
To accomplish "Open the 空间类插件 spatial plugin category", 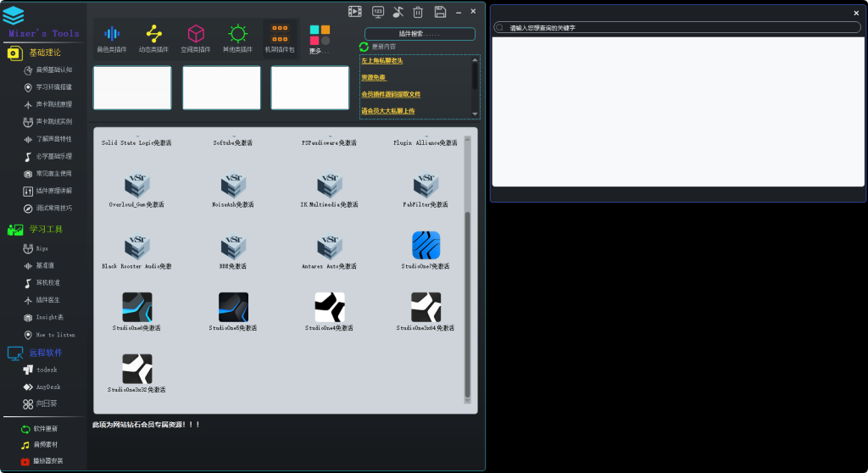I will pyautogui.click(x=196, y=39).
